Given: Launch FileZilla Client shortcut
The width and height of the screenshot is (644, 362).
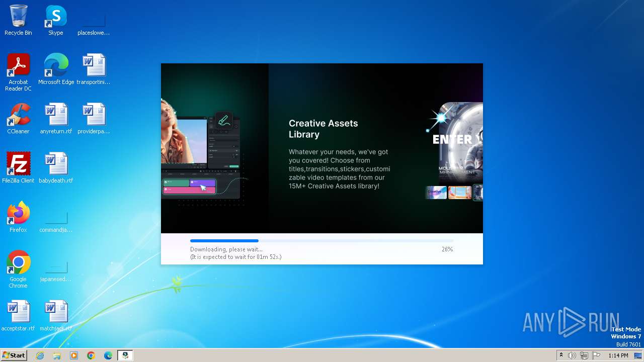Looking at the screenshot, I should tap(18, 168).
